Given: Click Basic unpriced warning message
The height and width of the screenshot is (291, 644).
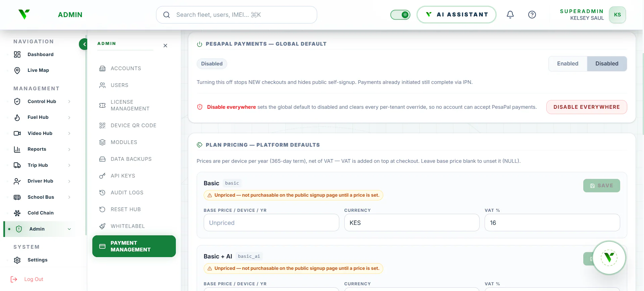Looking at the screenshot, I should click(293, 195).
